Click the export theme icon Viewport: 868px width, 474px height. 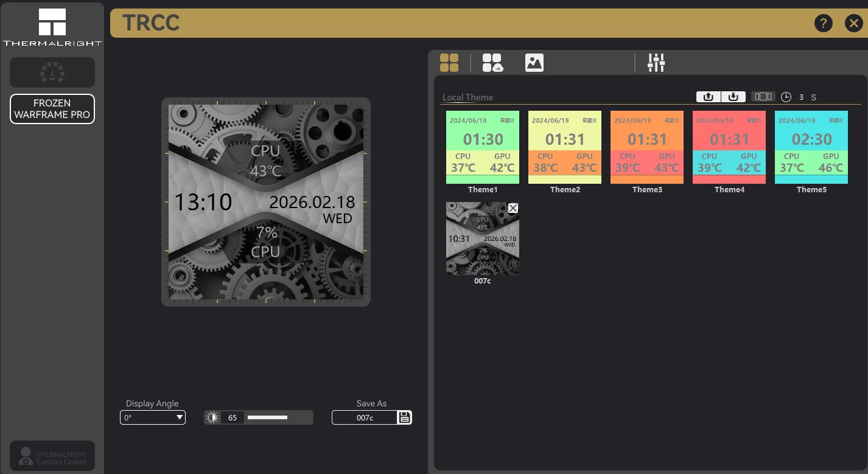(x=709, y=97)
